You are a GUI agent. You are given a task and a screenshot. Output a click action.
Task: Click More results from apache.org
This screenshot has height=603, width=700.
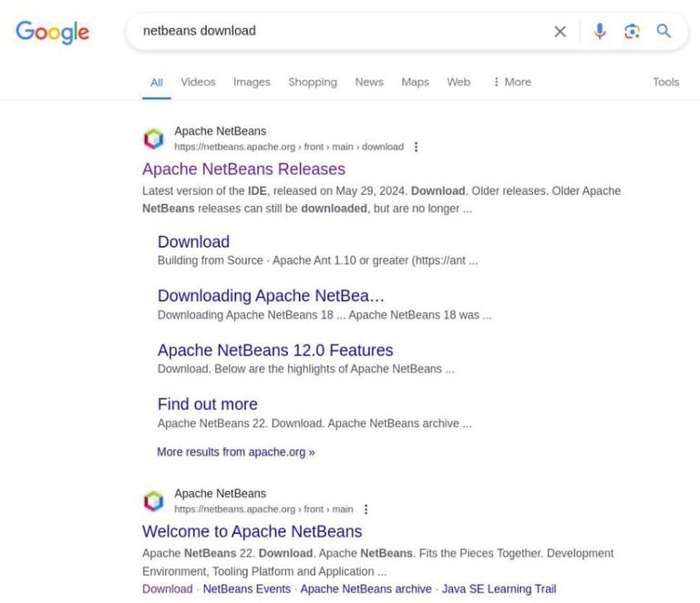pyautogui.click(x=235, y=452)
